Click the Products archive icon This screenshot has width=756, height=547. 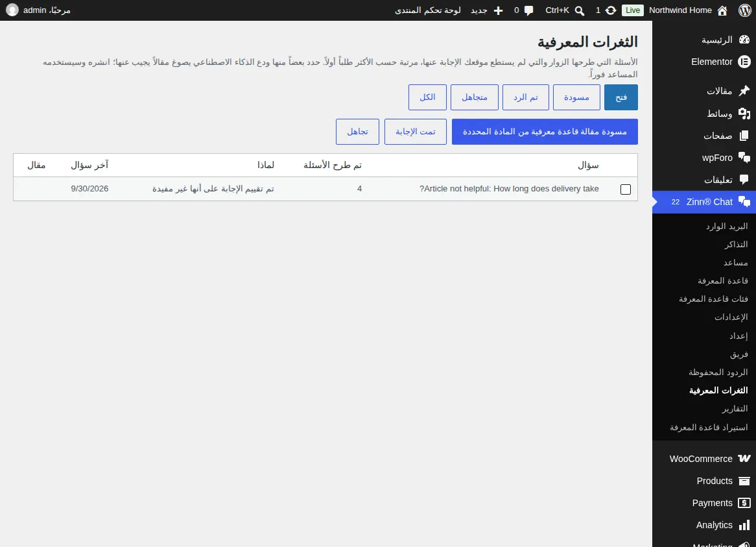point(744,481)
